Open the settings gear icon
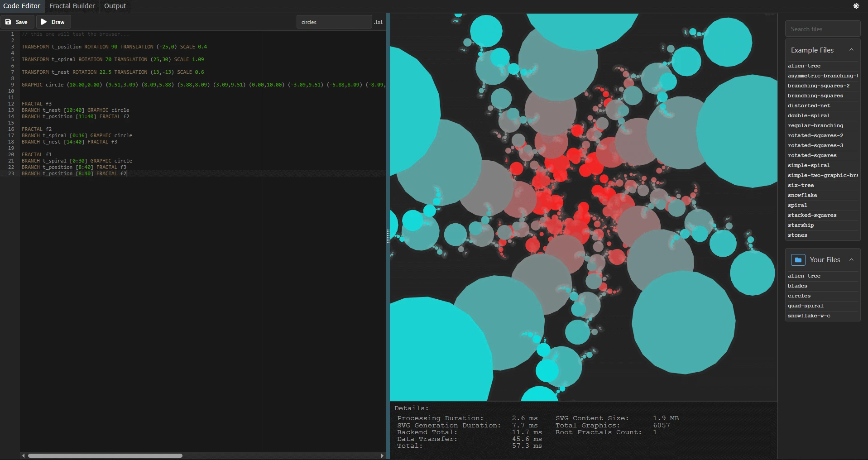The image size is (868, 460). point(856,6)
